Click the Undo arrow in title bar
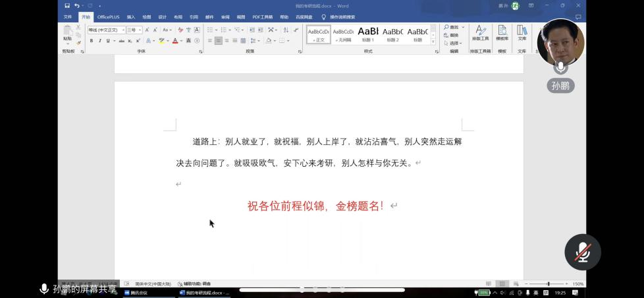 [77, 6]
